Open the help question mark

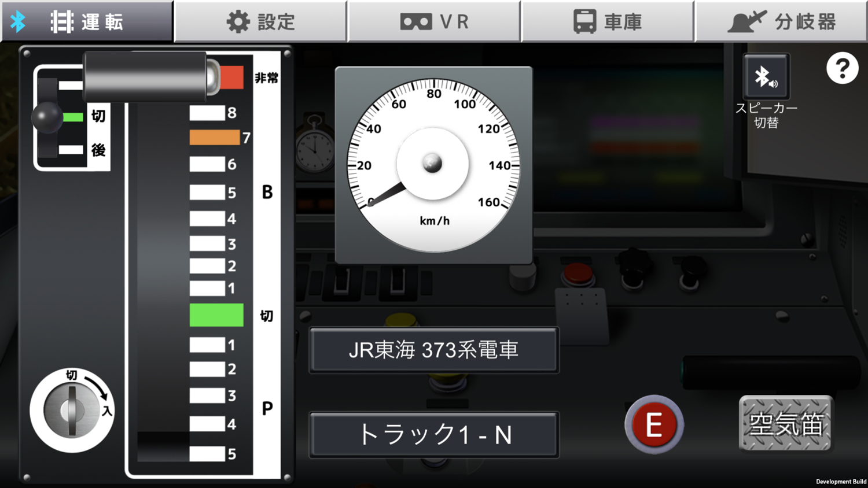(842, 68)
